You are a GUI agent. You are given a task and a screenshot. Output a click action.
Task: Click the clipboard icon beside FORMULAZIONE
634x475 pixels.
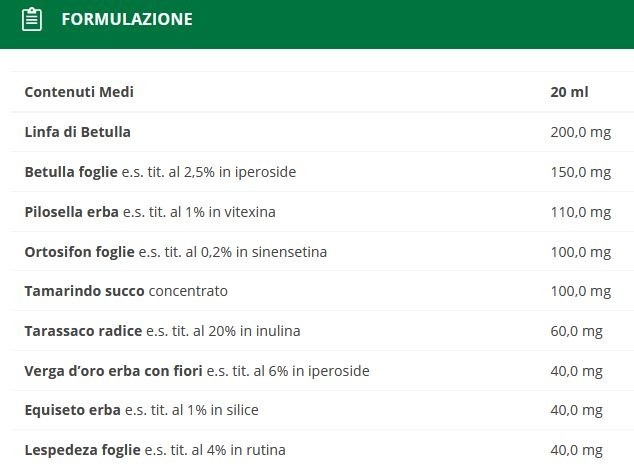32,20
